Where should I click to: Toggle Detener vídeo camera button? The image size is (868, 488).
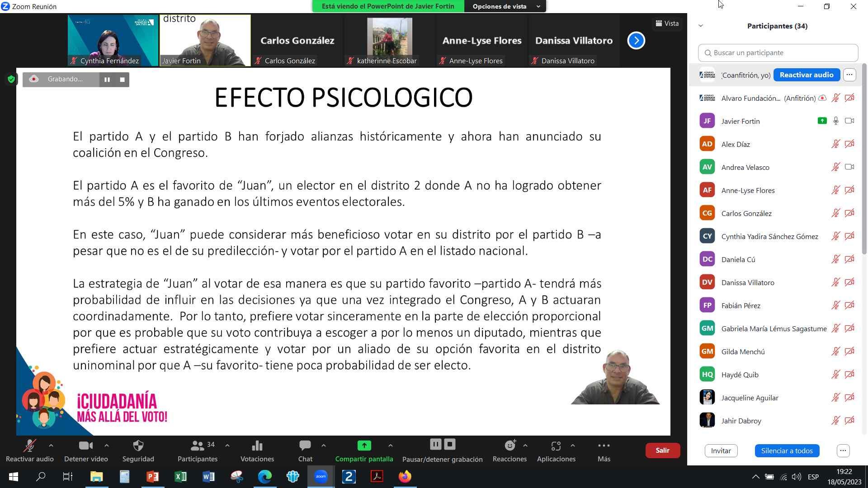[85, 446]
